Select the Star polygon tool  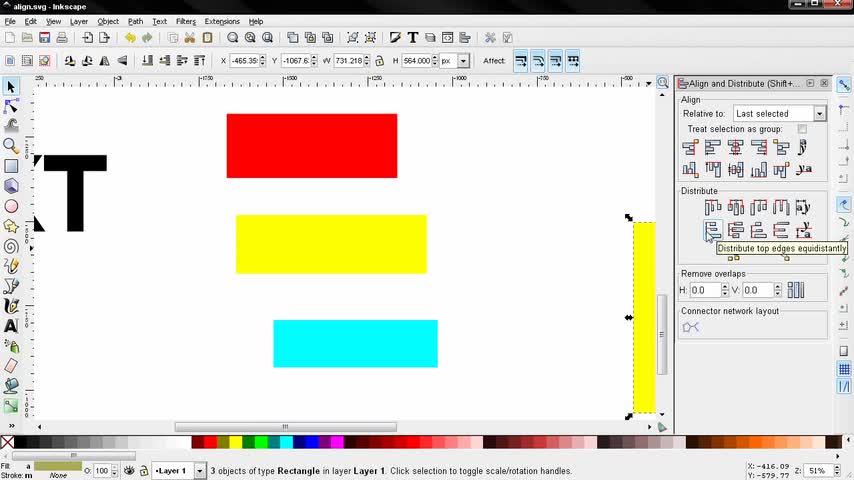(11, 226)
